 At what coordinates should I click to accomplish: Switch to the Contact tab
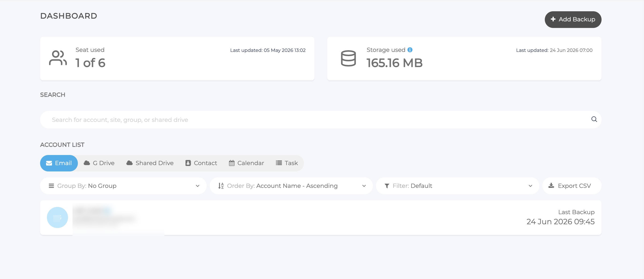201,163
